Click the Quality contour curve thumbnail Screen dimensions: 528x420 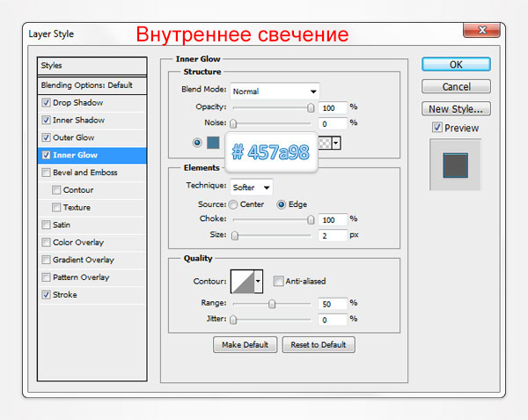(x=243, y=281)
